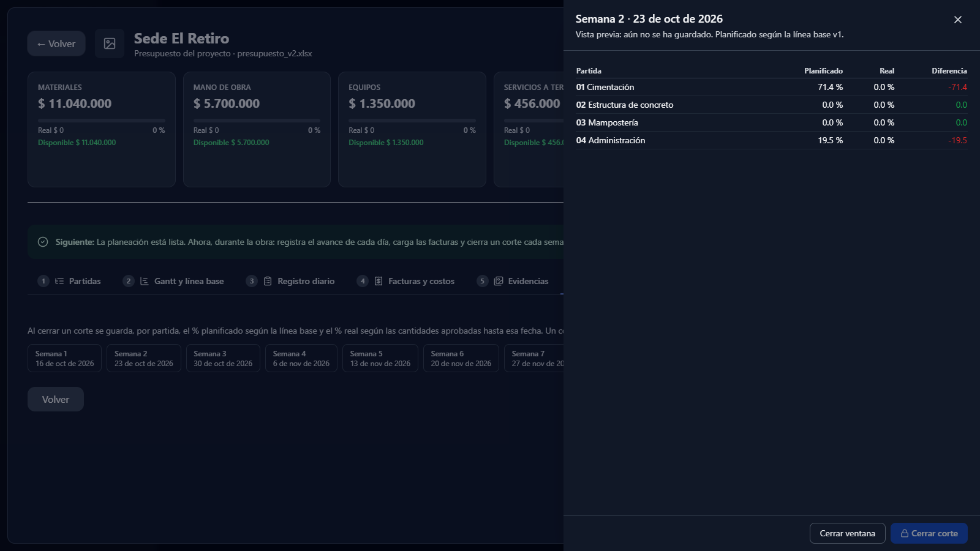Click the Mano de obra amount $ 5.700.000

pos(227,103)
